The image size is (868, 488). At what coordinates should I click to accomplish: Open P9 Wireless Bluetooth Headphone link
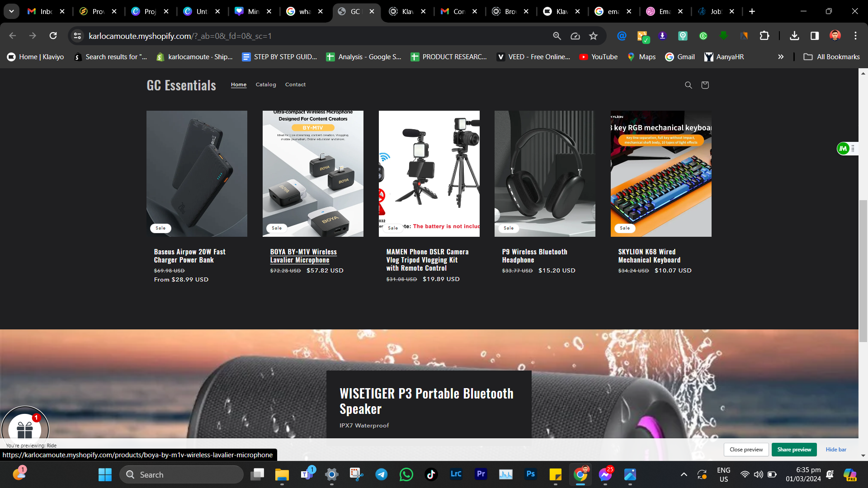(534, 256)
